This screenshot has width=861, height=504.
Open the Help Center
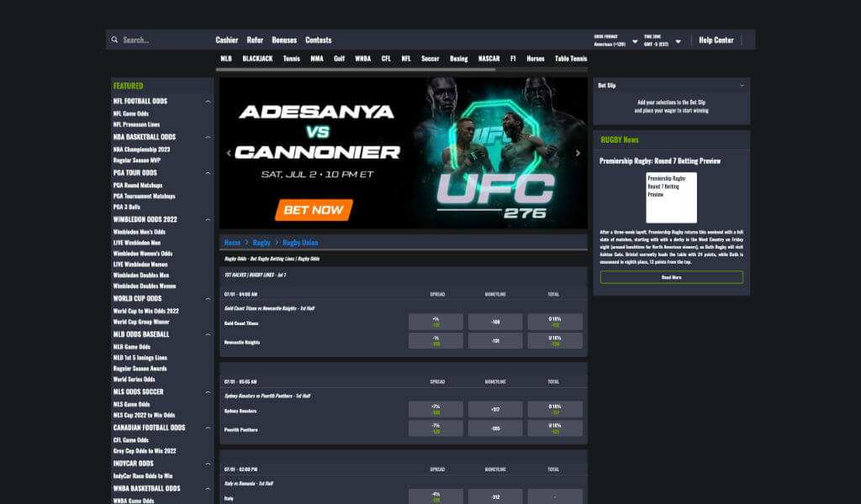716,40
